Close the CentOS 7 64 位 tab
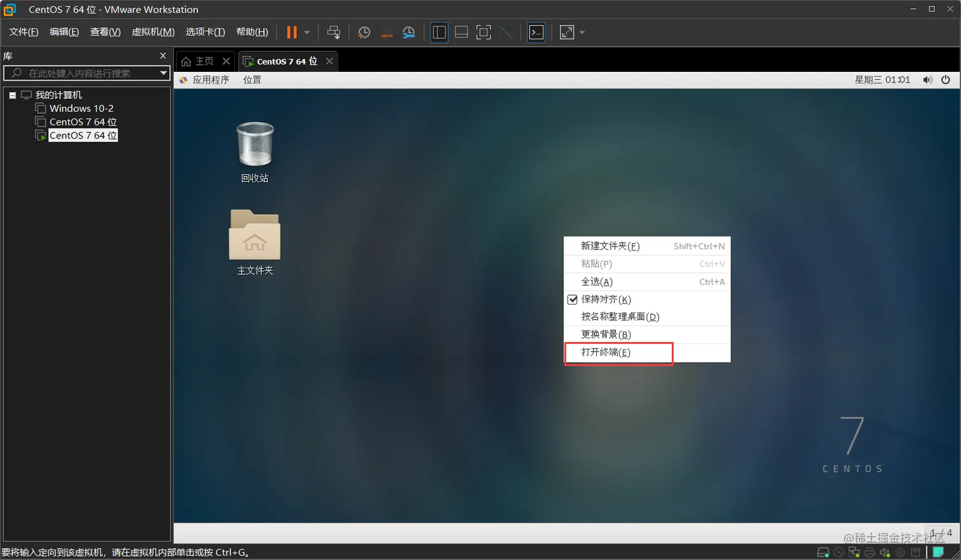The image size is (961, 560). pyautogui.click(x=329, y=61)
